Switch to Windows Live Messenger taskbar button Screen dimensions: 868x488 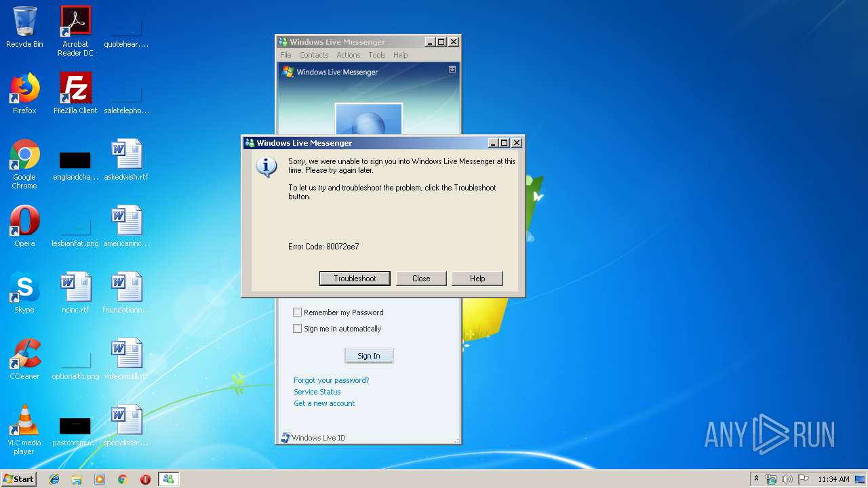coord(168,479)
